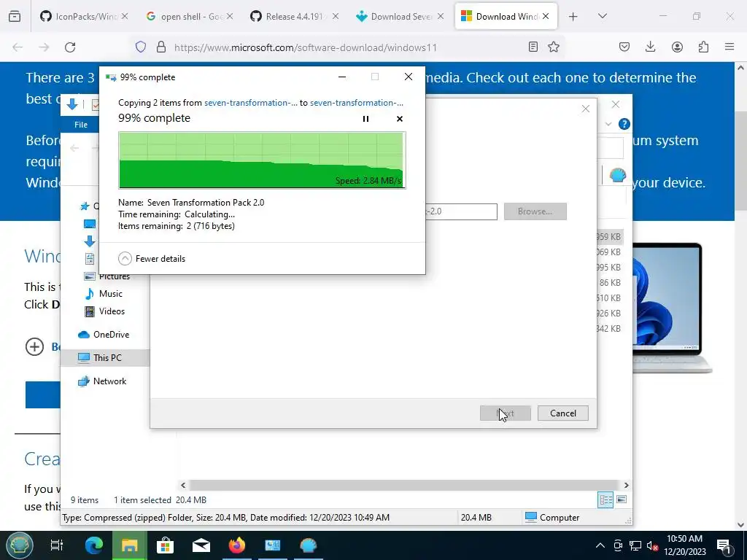Open Mail app from taskbar

click(201, 545)
